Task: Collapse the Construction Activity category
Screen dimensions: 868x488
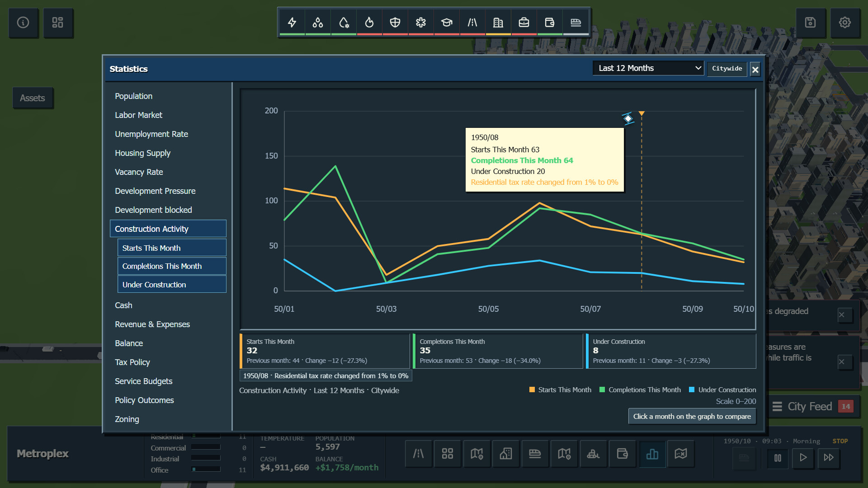Action: (x=168, y=229)
